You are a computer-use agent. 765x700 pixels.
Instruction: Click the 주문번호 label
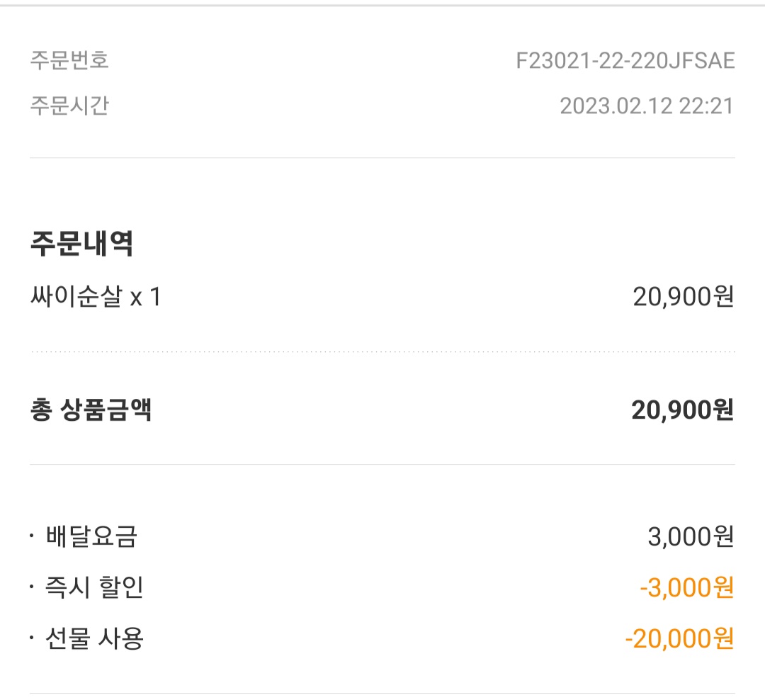click(x=69, y=60)
